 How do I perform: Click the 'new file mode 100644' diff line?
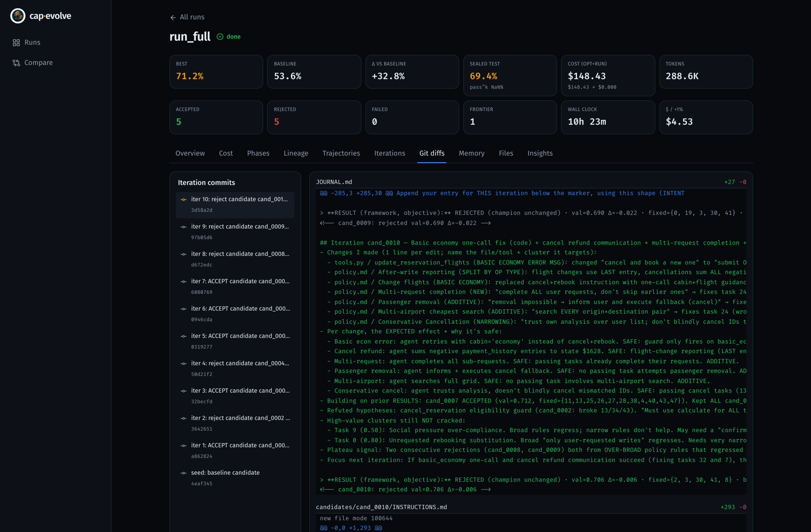[x=356, y=518]
